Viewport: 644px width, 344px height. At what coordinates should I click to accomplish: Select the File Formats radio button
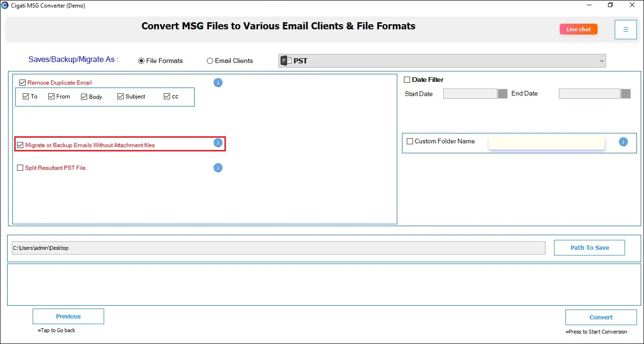(141, 61)
